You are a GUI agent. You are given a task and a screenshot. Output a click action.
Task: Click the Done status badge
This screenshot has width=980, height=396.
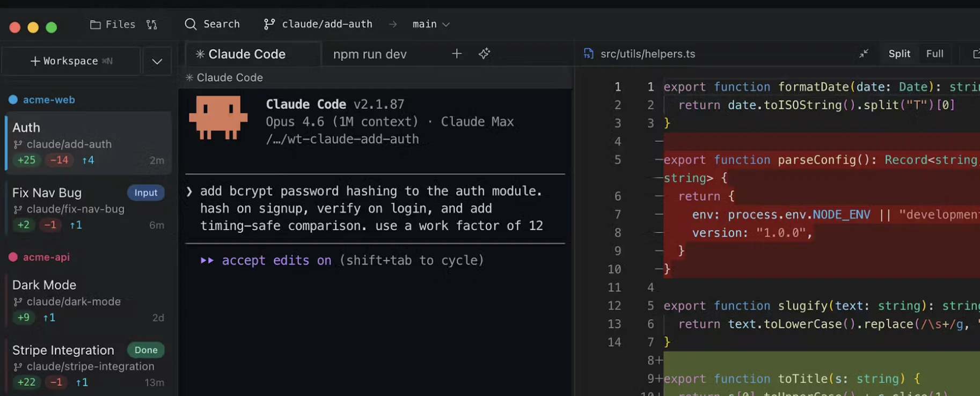146,350
